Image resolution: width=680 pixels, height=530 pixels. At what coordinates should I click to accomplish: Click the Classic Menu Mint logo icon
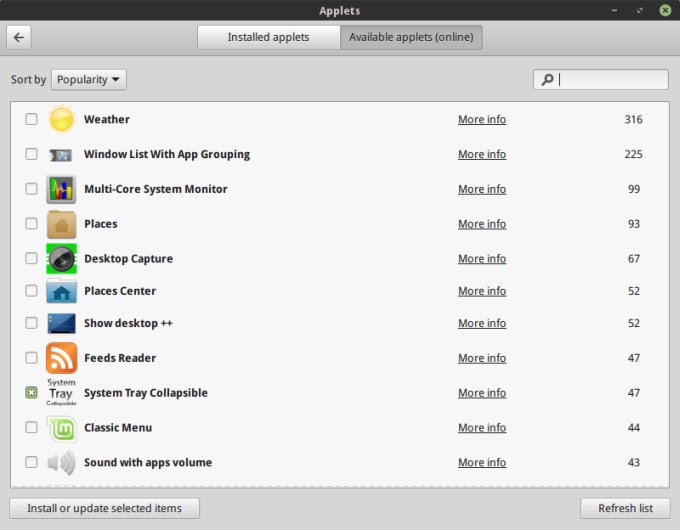click(61, 429)
